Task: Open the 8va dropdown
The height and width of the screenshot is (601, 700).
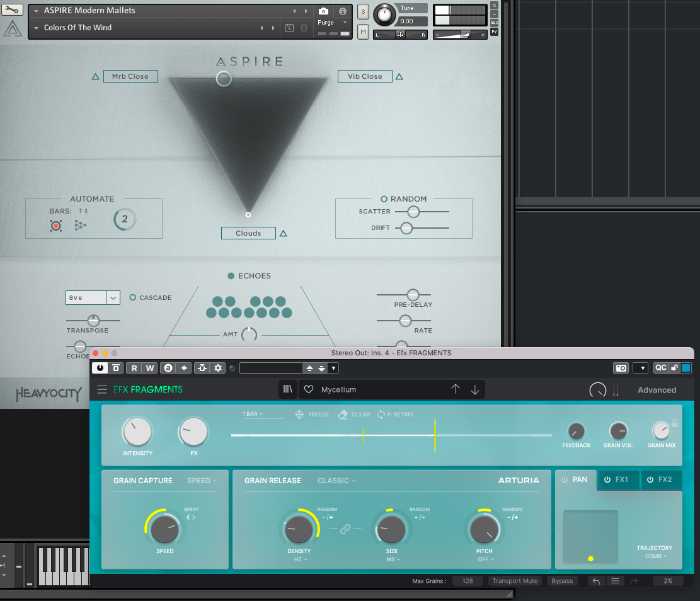Action: 92,298
